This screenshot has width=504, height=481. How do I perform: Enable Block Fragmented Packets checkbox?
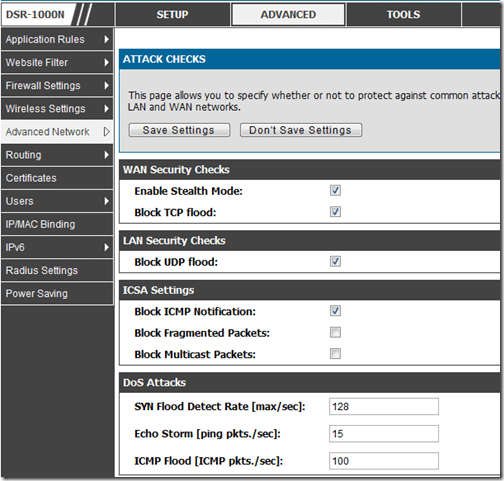click(335, 332)
